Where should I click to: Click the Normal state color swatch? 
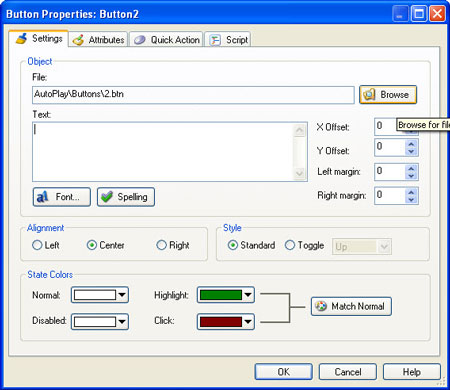point(95,295)
